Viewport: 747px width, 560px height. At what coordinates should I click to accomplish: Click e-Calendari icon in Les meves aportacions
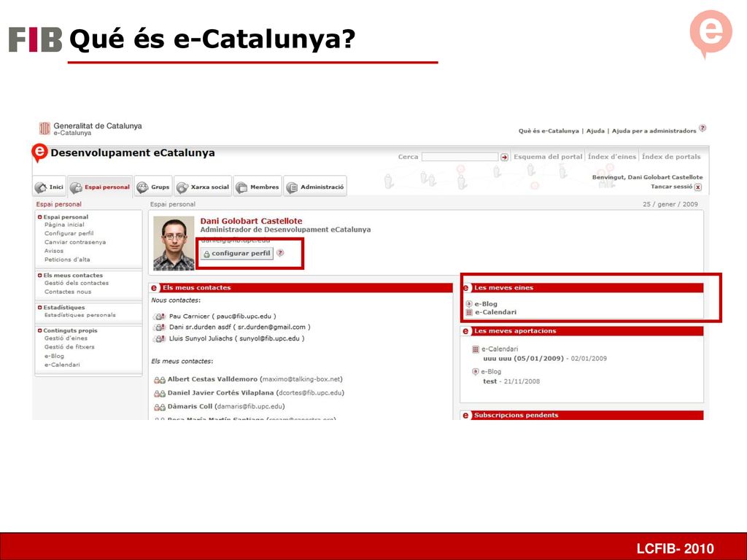click(475, 349)
